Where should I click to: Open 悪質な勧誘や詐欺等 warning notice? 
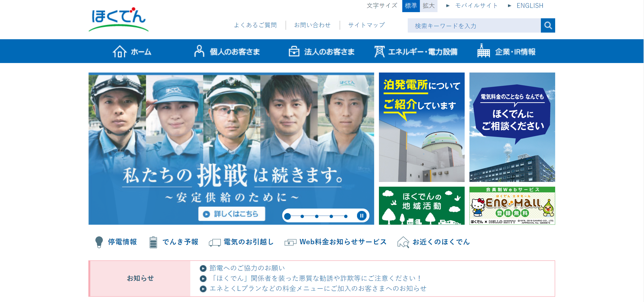click(316, 278)
